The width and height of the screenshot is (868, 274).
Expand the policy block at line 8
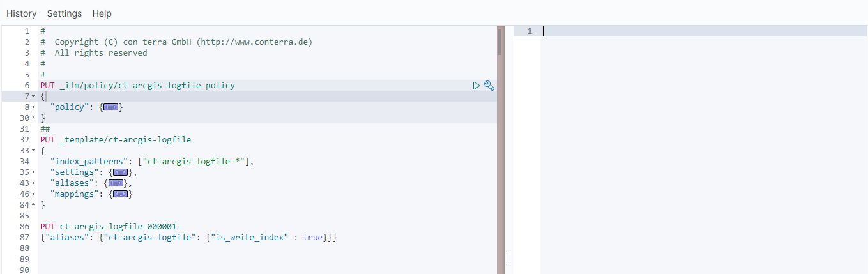tap(33, 107)
